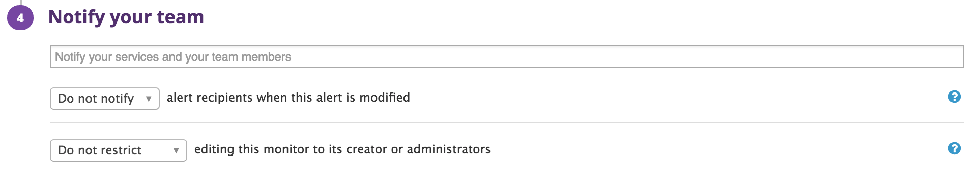Image resolution: width=980 pixels, height=186 pixels.
Task: Click the word modified in notify label
Action: coord(385,98)
